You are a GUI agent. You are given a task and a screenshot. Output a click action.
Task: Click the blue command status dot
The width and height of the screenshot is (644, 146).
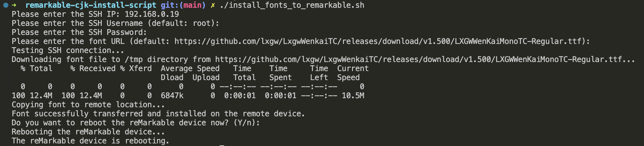pos(5,5)
